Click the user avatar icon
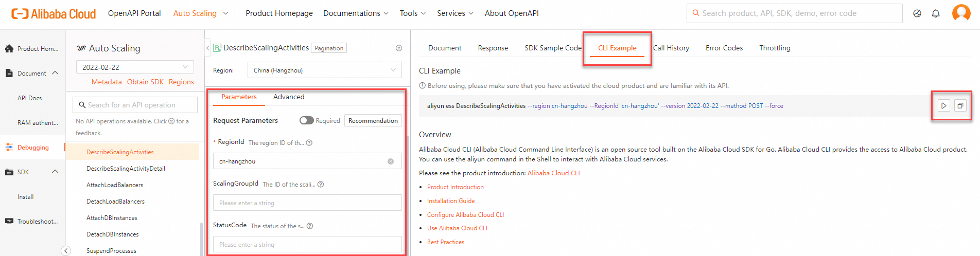The image size is (980, 256). click(x=961, y=13)
